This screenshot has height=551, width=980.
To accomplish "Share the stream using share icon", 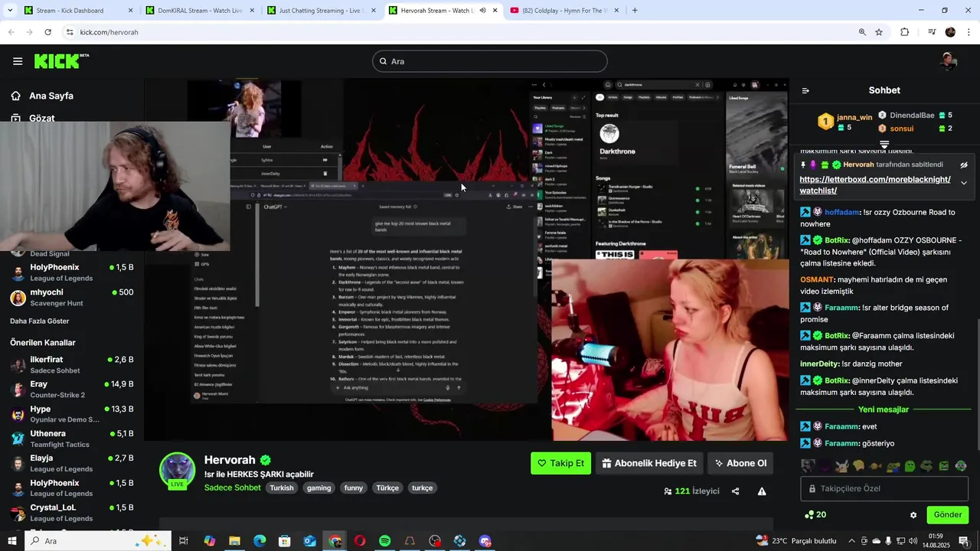I will pyautogui.click(x=736, y=491).
